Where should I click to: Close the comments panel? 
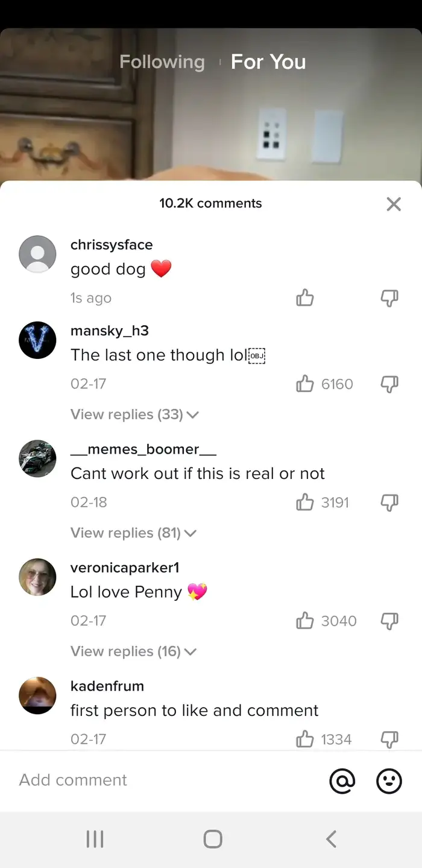394,204
